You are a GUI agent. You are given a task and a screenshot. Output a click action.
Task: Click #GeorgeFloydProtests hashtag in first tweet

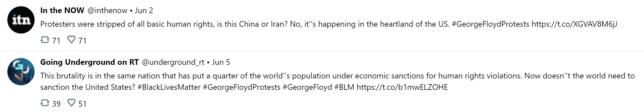click(490, 24)
